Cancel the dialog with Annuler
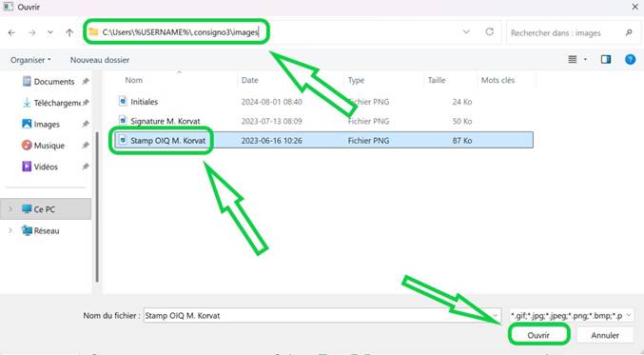 click(x=605, y=335)
